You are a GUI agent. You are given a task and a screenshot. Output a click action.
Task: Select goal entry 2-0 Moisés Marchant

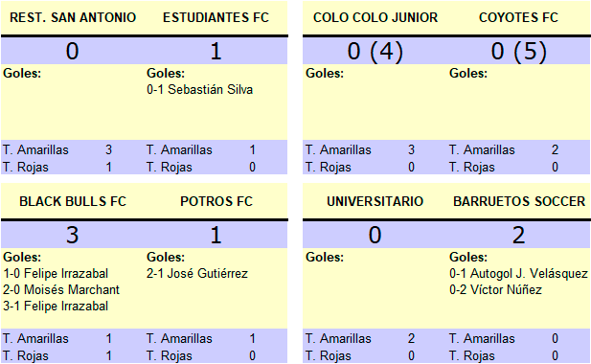[x=61, y=290]
